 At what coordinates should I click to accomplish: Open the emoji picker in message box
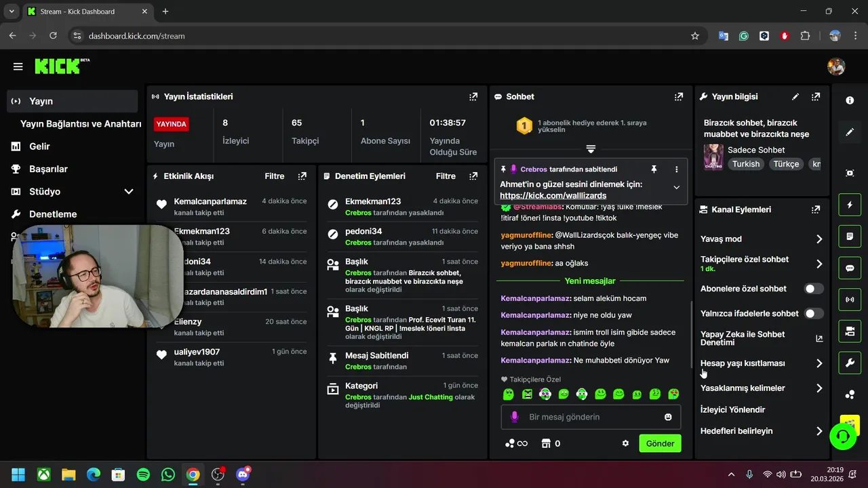click(x=668, y=417)
